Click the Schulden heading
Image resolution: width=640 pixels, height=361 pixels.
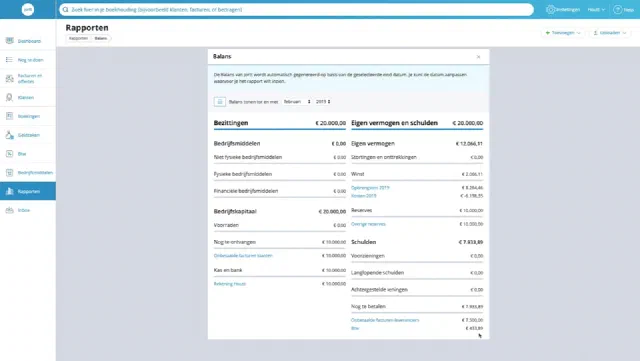tap(364, 242)
